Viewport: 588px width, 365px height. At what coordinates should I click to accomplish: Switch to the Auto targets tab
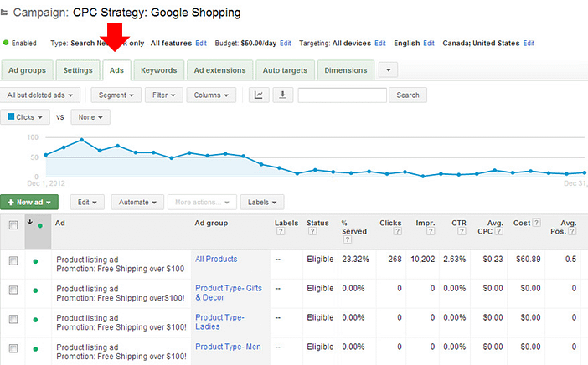[285, 70]
